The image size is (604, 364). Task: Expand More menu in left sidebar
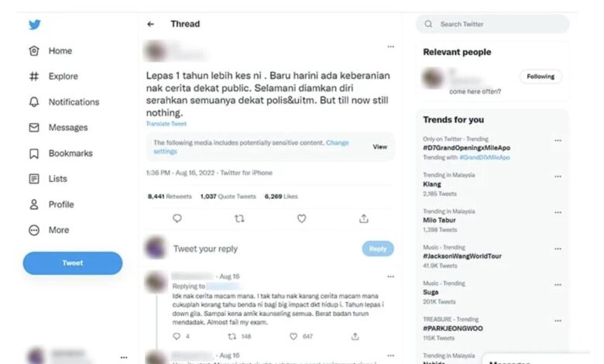(x=49, y=230)
